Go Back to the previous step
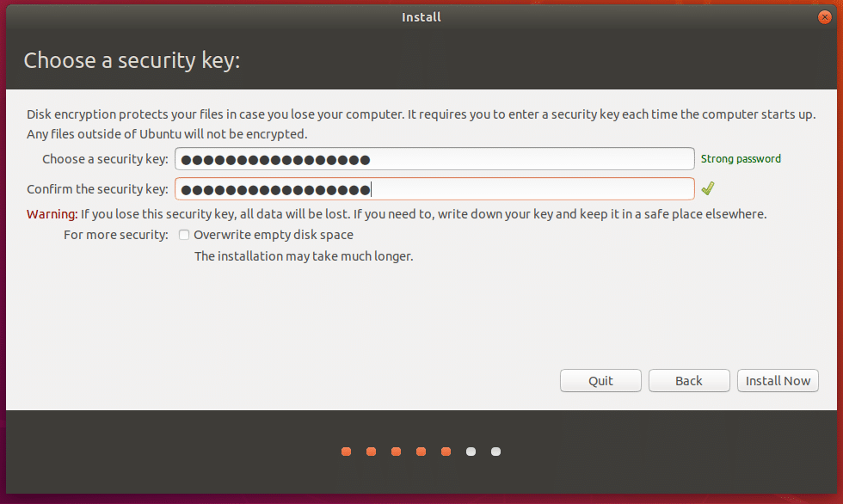This screenshot has width=843, height=504. (688, 381)
